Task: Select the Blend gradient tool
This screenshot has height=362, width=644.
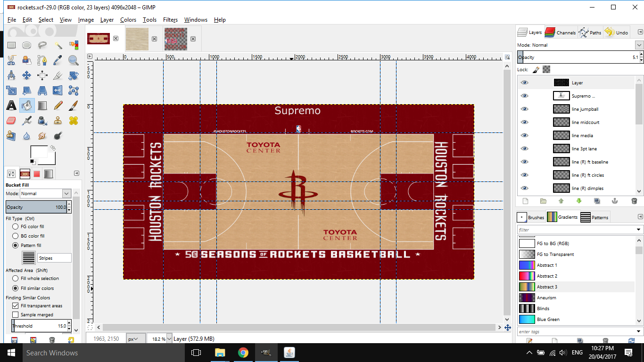Action: pos(42,106)
